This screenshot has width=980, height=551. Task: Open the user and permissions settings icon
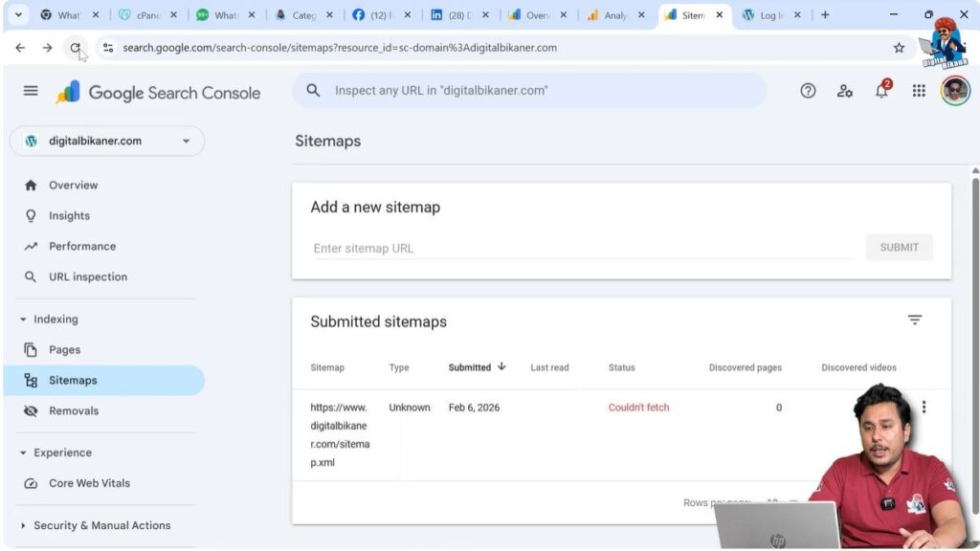point(845,90)
